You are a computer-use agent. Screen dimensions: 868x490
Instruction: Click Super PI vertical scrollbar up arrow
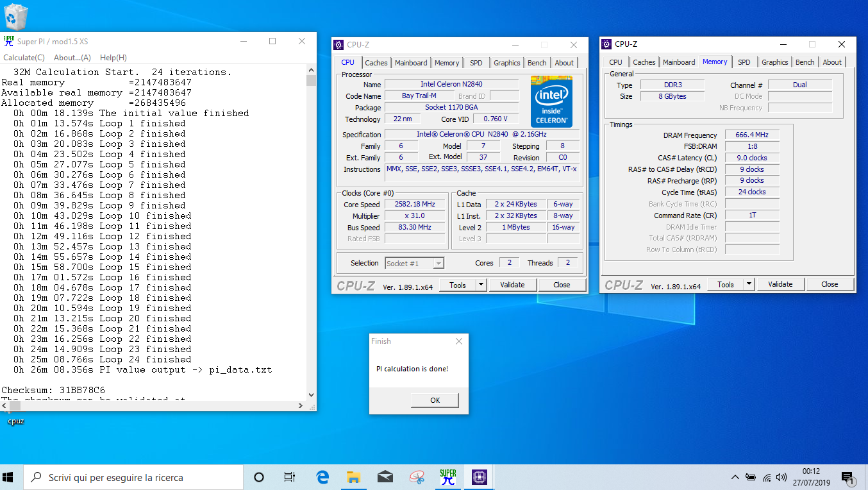tap(312, 70)
